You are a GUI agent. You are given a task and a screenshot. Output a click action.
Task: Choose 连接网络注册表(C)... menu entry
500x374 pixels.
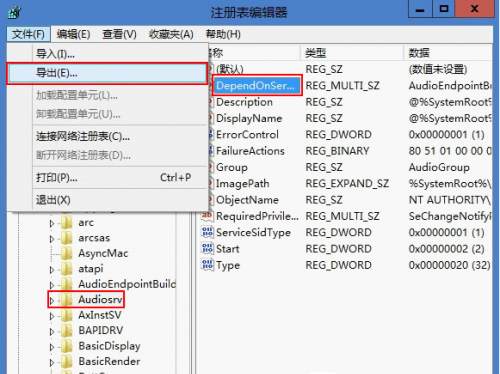pos(107,136)
